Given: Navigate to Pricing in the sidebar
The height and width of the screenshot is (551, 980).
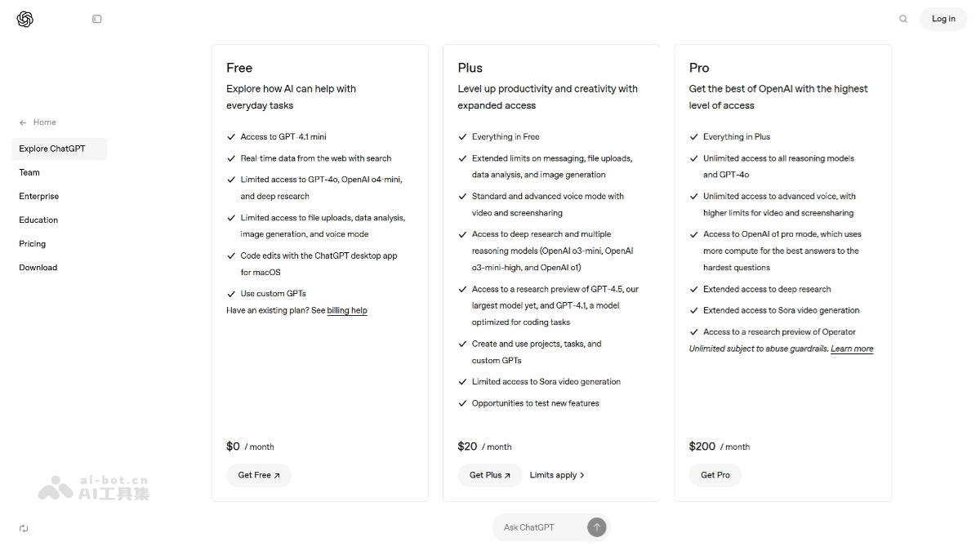Looking at the screenshot, I should pyautogui.click(x=33, y=243).
